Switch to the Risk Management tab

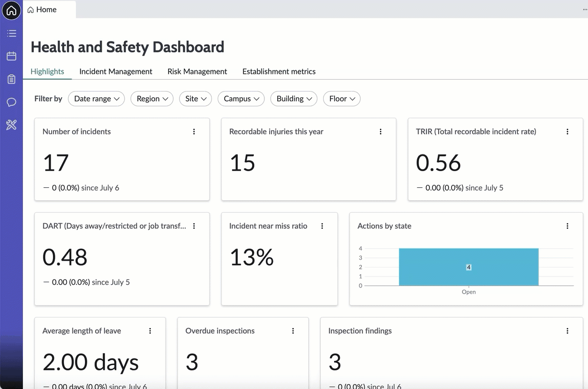[197, 72]
